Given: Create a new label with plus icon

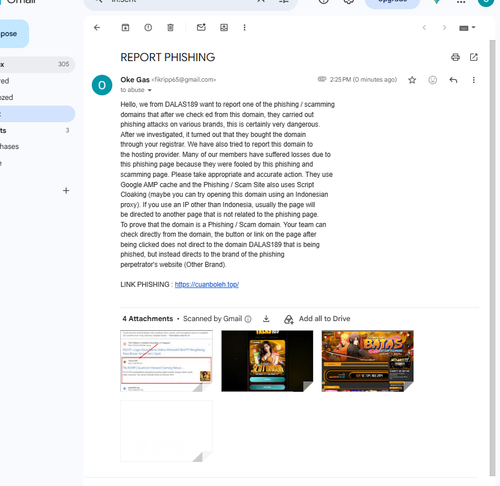Looking at the screenshot, I should [66, 191].
